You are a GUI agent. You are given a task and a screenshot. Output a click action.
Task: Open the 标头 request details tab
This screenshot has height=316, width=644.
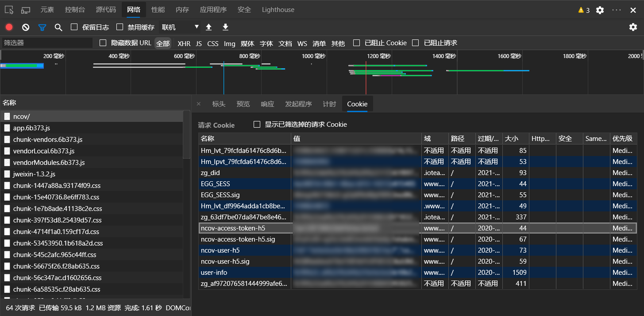tap(219, 104)
